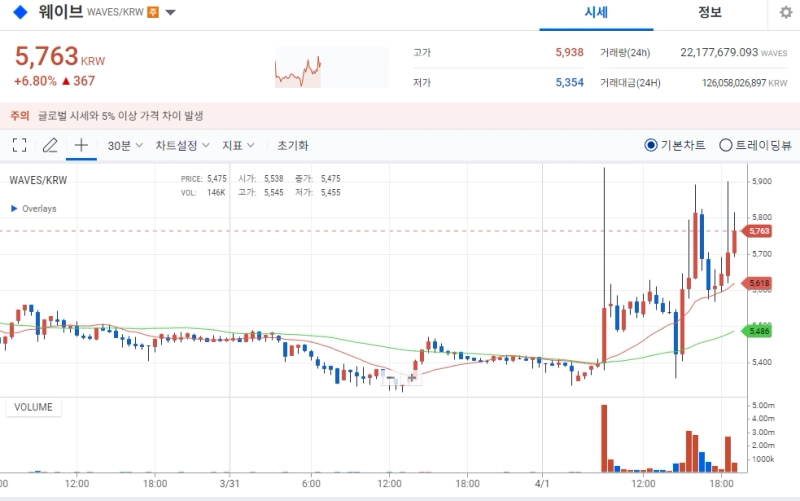Open the settings gear icon

tap(786, 13)
